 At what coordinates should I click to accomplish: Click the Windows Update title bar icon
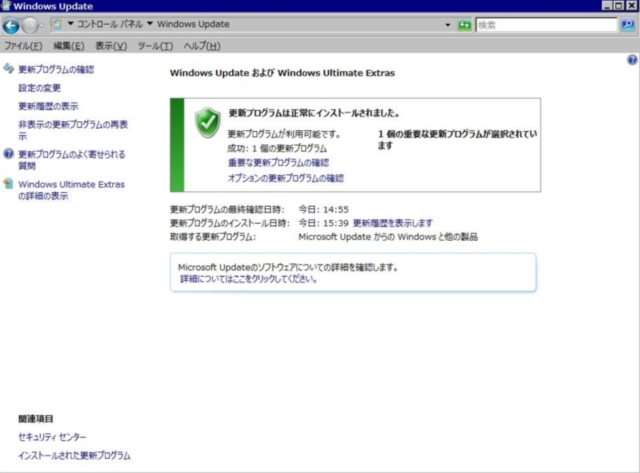tap(6, 5)
